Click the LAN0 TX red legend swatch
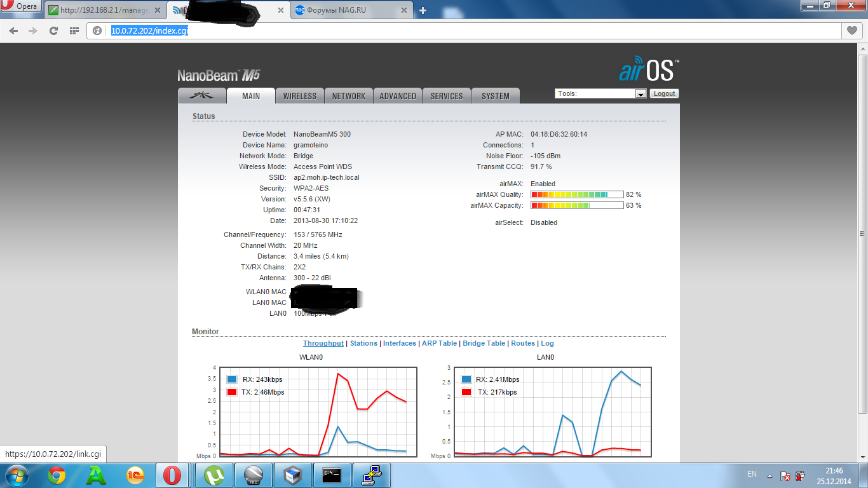 (x=466, y=392)
